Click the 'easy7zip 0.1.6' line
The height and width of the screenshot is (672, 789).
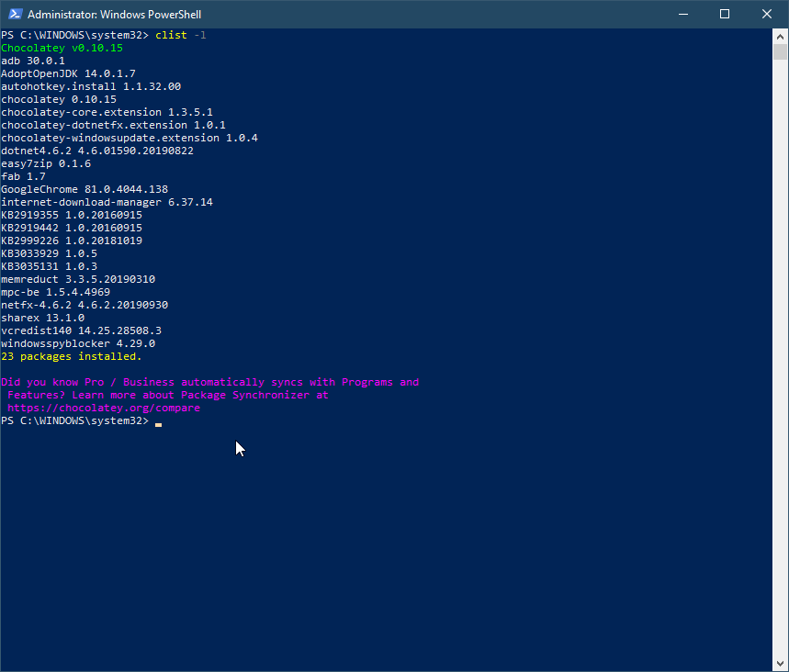46,163
